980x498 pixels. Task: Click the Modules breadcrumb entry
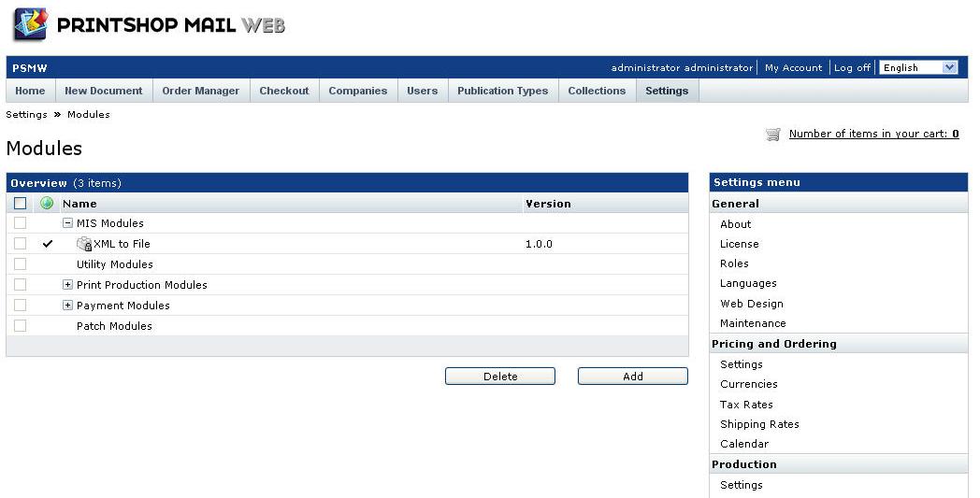point(89,114)
